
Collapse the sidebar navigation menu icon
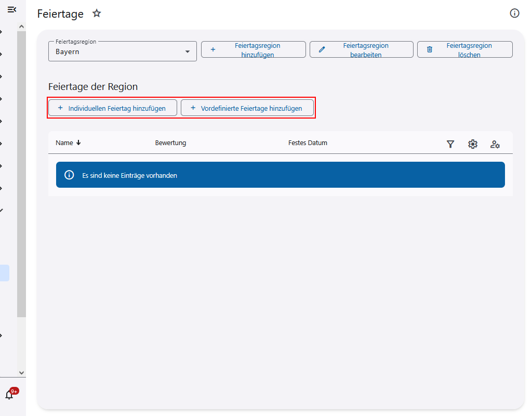click(x=12, y=9)
